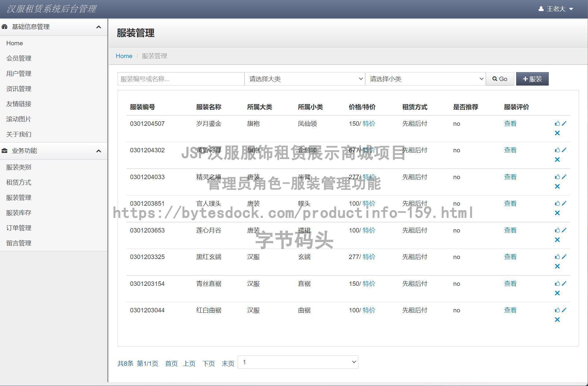Open the 王老大 user menu
The width and height of the screenshot is (588, 386).
tap(556, 9)
